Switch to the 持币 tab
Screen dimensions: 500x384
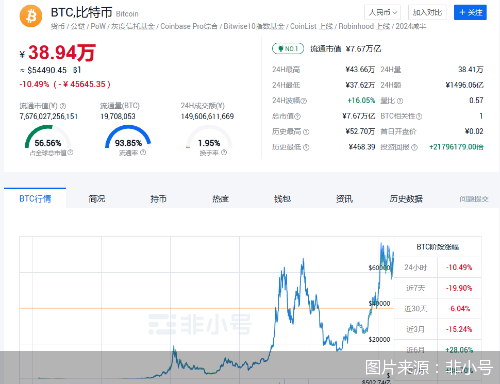tap(158, 199)
